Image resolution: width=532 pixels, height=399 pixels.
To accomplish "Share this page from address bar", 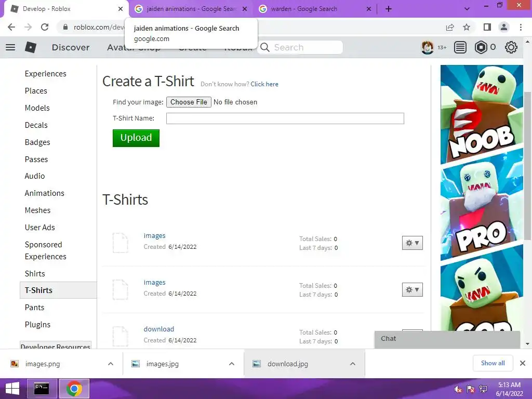I will pos(450,27).
